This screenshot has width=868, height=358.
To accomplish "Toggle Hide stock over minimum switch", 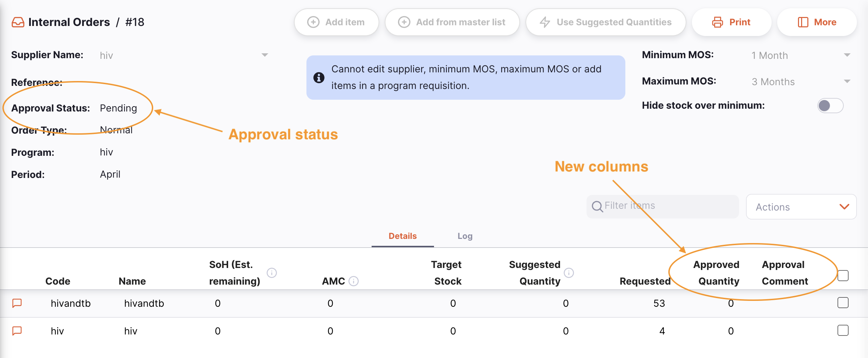I will (830, 106).
